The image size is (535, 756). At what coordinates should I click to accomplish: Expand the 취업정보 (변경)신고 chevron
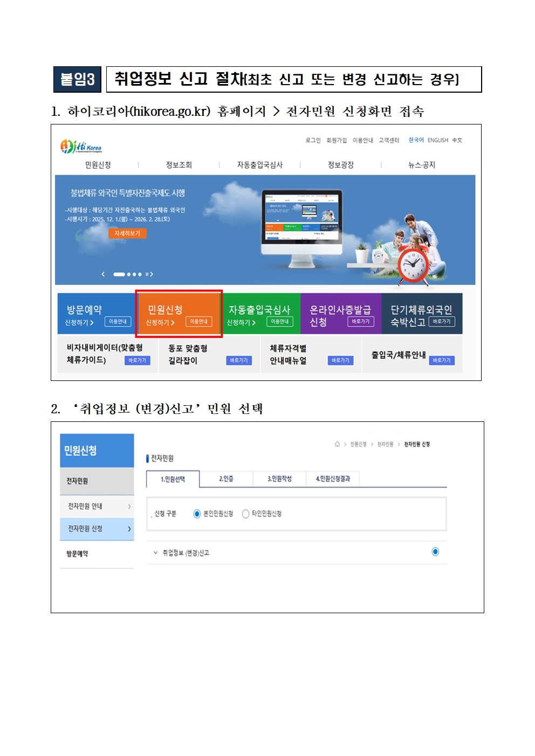coord(155,552)
